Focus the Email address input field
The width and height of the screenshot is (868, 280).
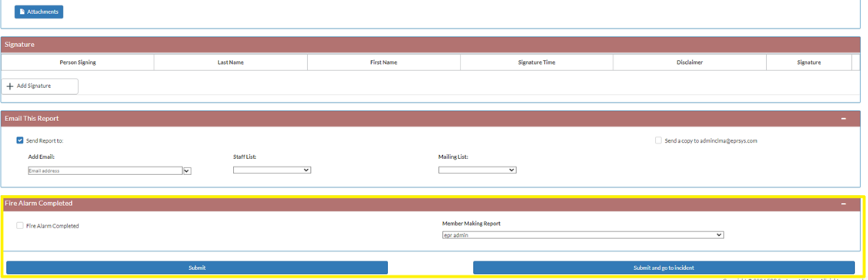[x=105, y=171]
